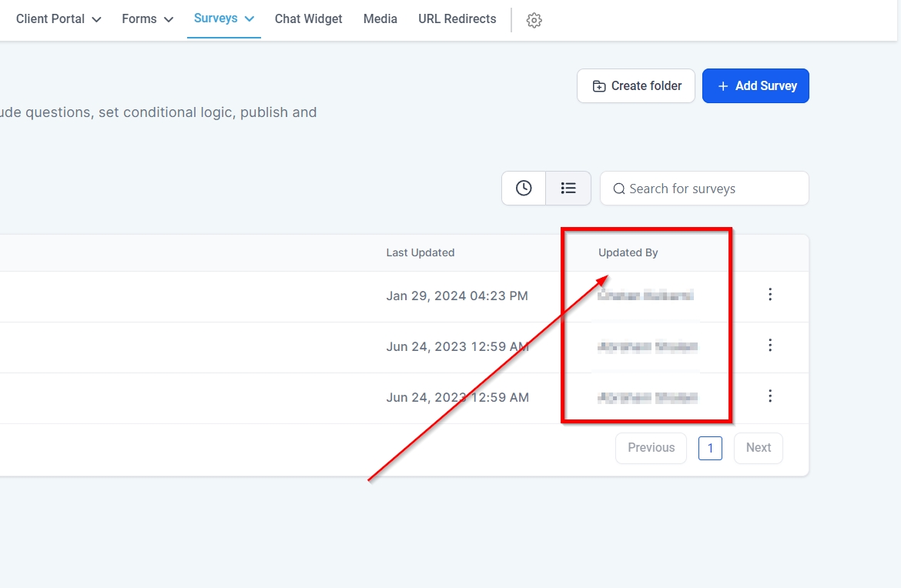Select page 1 in pagination
The height and width of the screenshot is (588, 901).
point(710,448)
